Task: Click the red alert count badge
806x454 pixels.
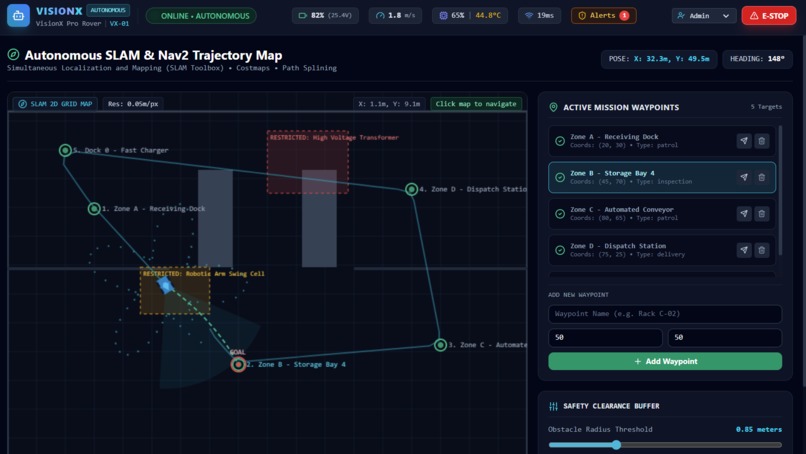Action: 624,15
